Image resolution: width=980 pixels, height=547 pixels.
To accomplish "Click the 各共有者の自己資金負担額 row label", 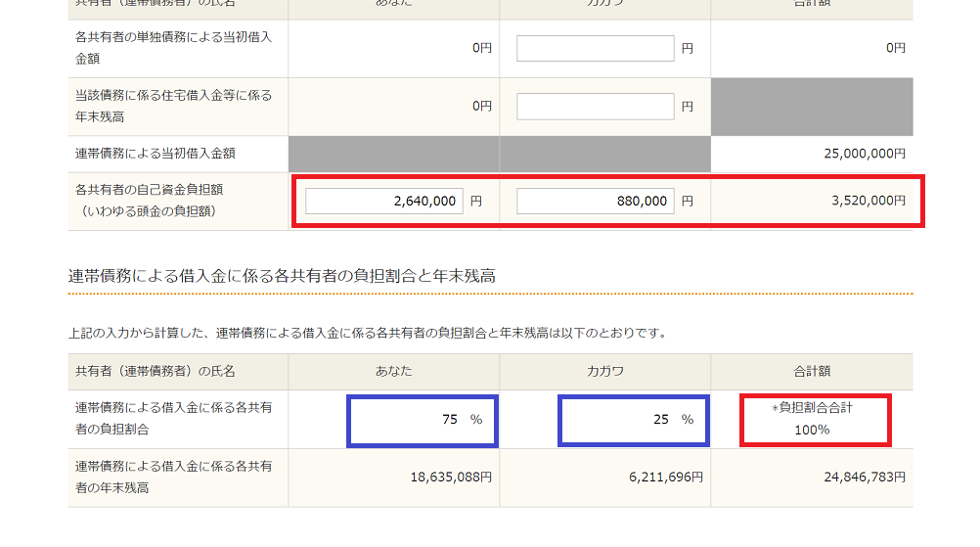I will (149, 200).
